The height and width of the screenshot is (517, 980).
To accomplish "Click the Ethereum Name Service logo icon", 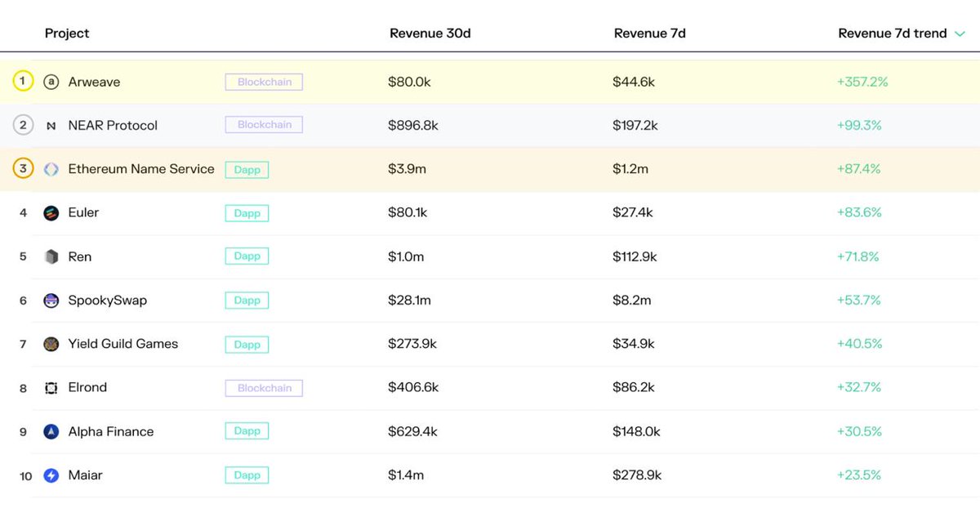I will click(x=51, y=169).
